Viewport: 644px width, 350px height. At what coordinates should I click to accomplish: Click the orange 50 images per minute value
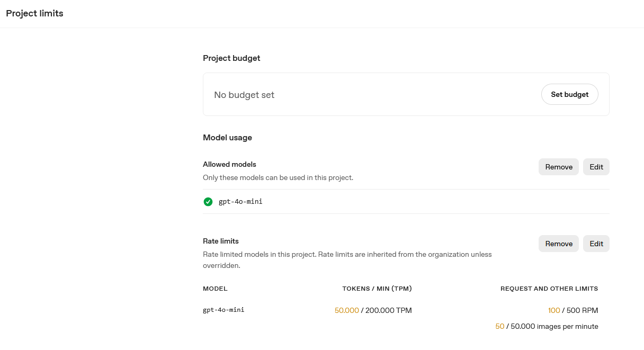[x=500, y=327]
